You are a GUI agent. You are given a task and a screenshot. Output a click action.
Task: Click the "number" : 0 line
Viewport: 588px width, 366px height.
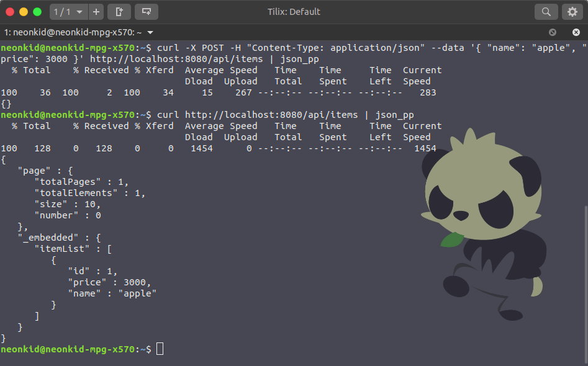click(68, 215)
